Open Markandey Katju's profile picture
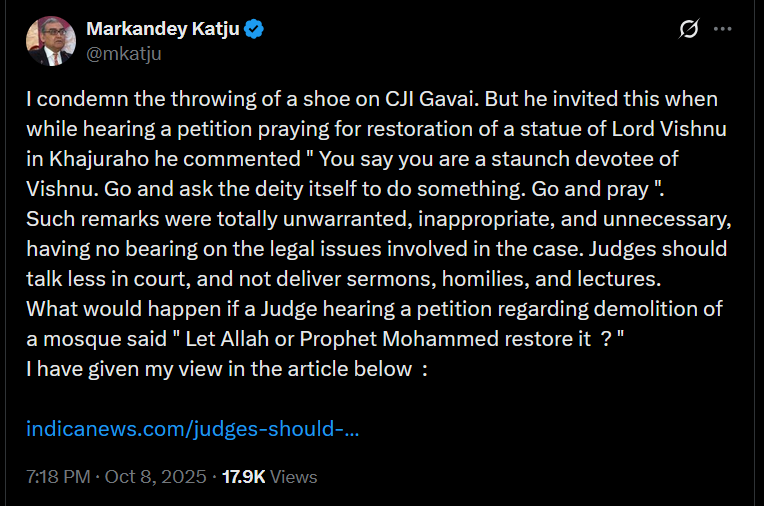The image size is (764, 506). 51,41
